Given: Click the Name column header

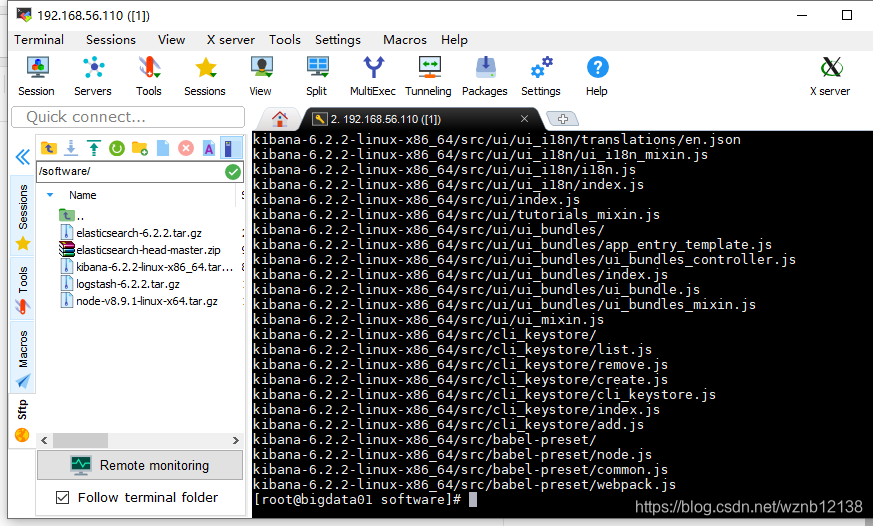Looking at the screenshot, I should point(82,195).
